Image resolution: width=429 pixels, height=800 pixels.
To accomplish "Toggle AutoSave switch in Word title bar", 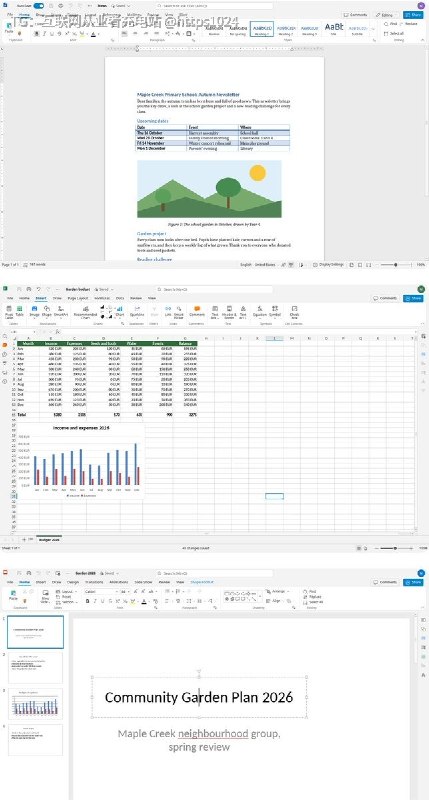I will click(39, 6).
